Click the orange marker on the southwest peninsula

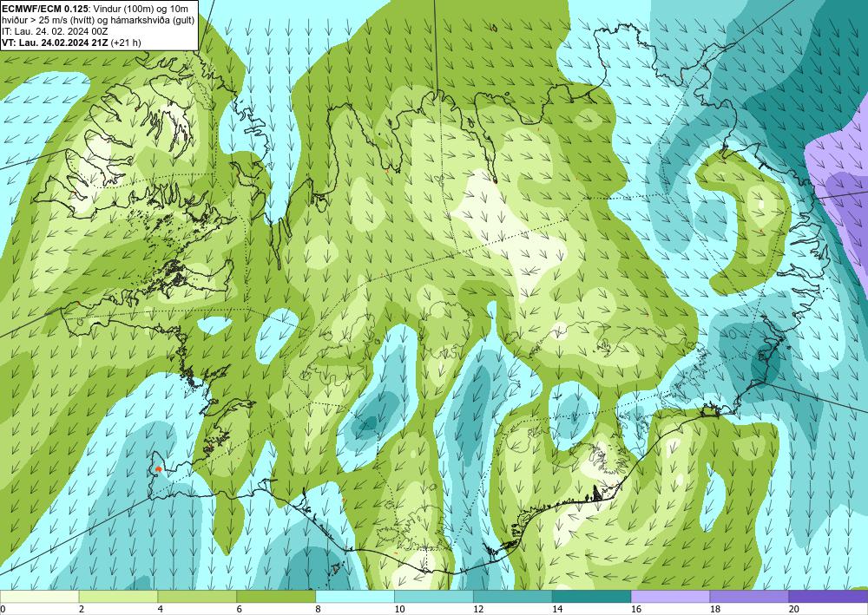tap(158, 468)
